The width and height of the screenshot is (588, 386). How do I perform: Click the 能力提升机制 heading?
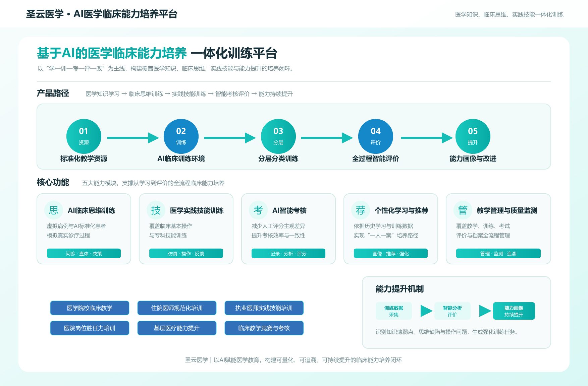(400, 289)
